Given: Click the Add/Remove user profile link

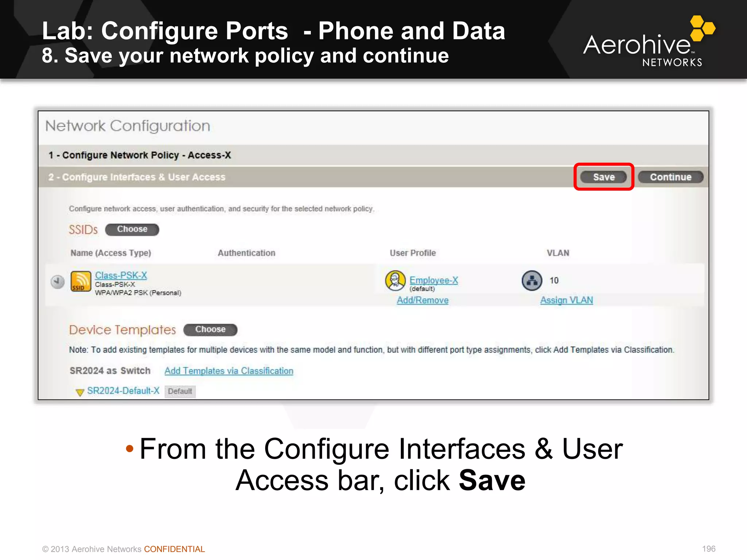Looking at the screenshot, I should coord(423,300).
